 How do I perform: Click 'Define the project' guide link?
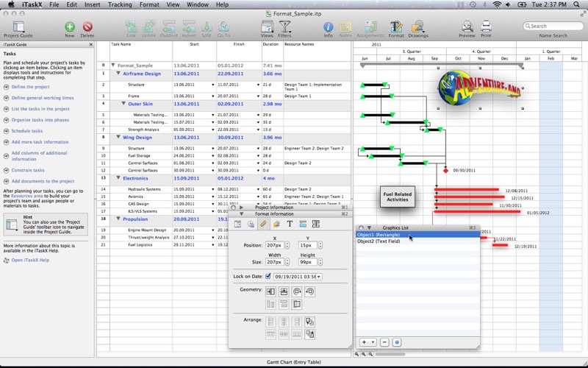coord(30,87)
